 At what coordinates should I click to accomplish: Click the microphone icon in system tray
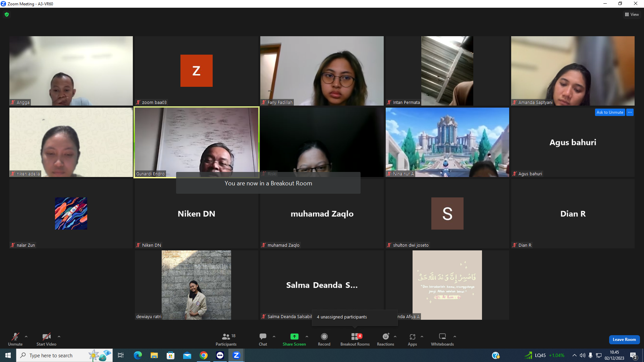coord(590,355)
